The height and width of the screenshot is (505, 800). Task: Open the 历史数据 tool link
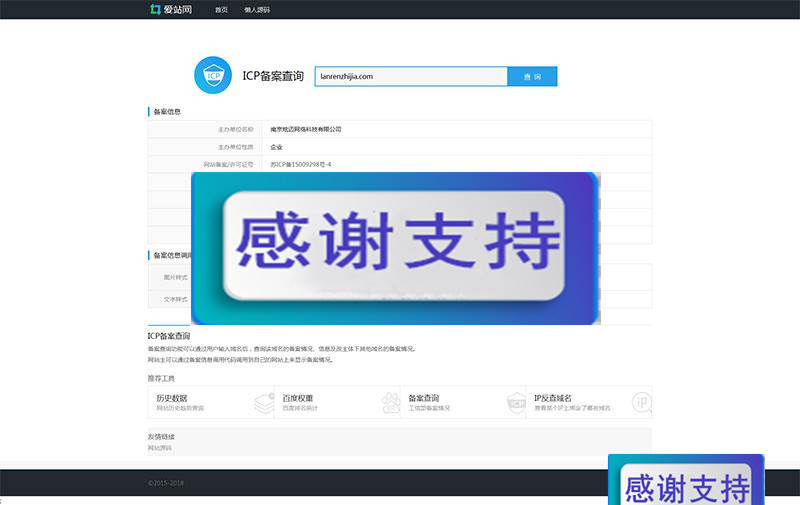[x=172, y=398]
